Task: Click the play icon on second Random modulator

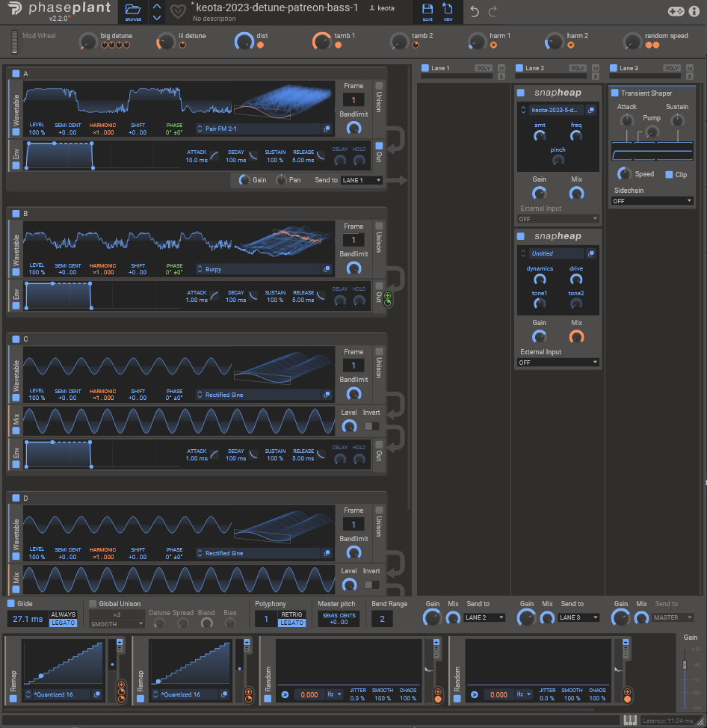Action: [x=474, y=694]
